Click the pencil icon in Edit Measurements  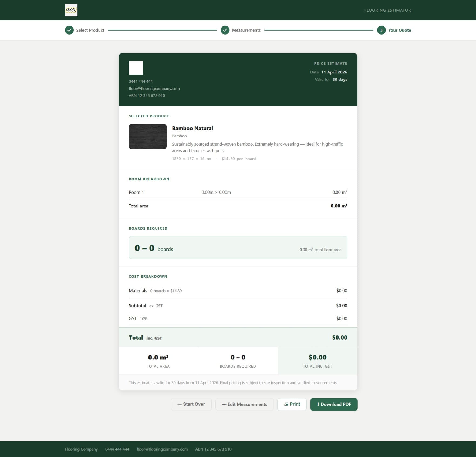(x=224, y=404)
